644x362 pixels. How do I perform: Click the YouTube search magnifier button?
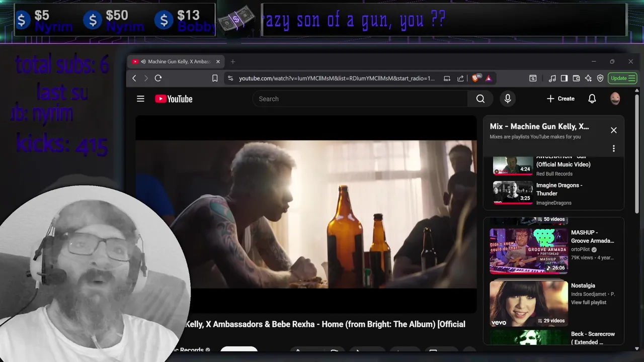coord(480,99)
